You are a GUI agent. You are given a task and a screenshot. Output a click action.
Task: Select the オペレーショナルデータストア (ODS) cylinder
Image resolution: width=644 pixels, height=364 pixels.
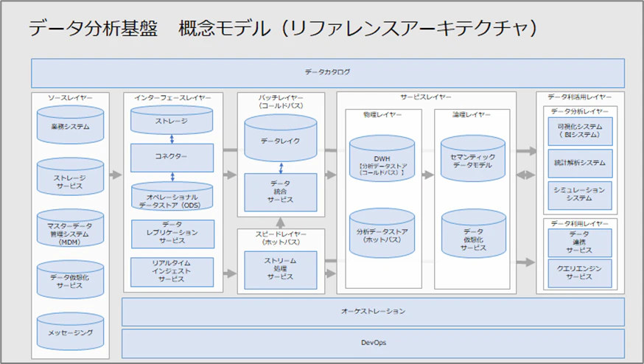tap(172, 197)
